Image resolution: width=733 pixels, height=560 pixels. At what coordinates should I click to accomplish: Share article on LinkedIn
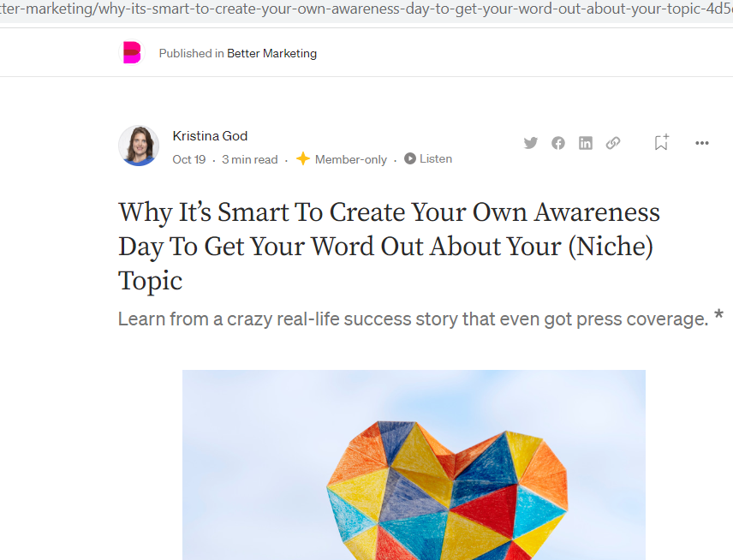tap(585, 143)
